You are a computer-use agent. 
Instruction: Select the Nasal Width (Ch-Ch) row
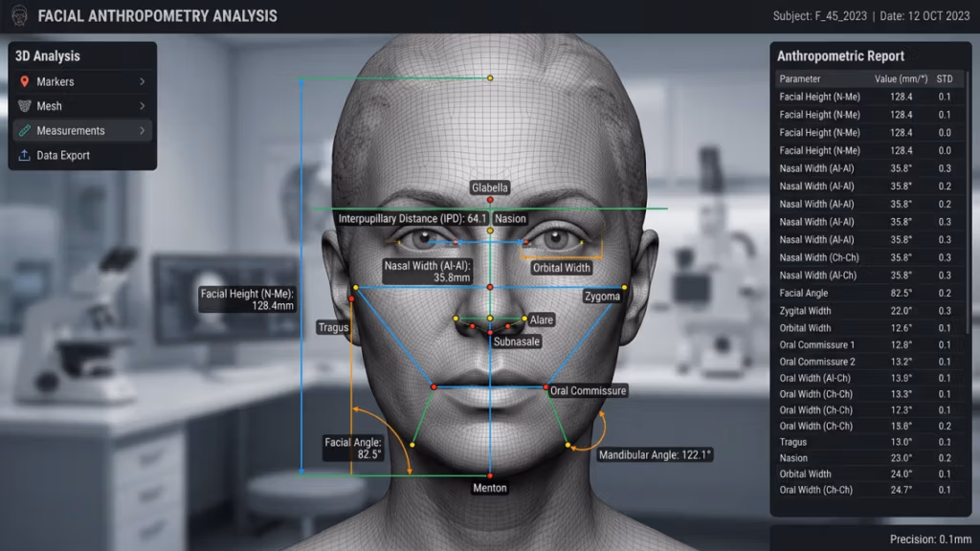869,257
